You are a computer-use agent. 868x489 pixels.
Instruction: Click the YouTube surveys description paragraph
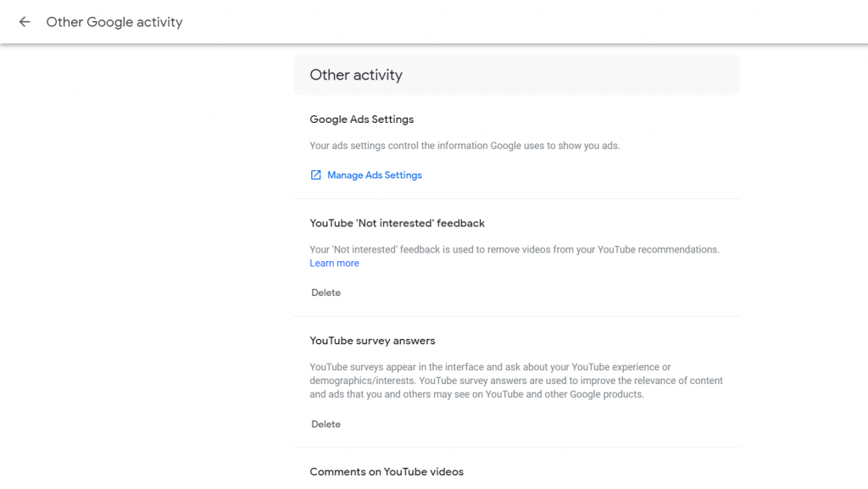[515, 381]
